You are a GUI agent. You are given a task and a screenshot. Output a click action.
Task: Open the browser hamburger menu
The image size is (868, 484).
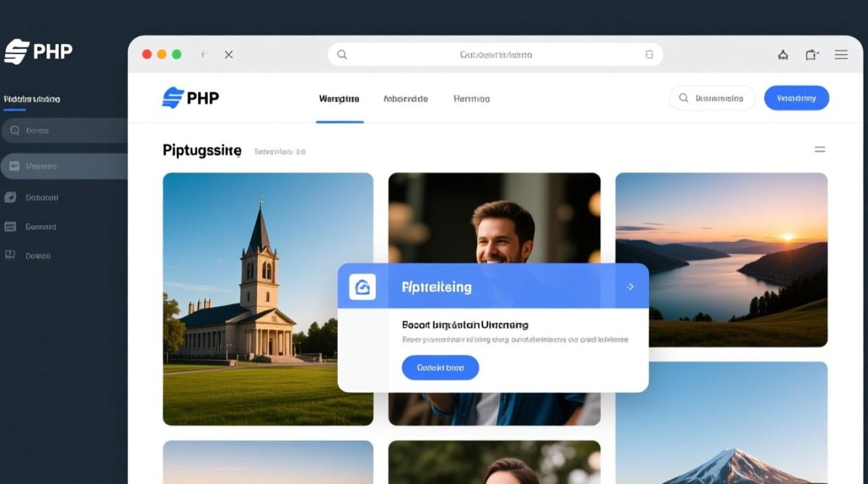point(841,55)
